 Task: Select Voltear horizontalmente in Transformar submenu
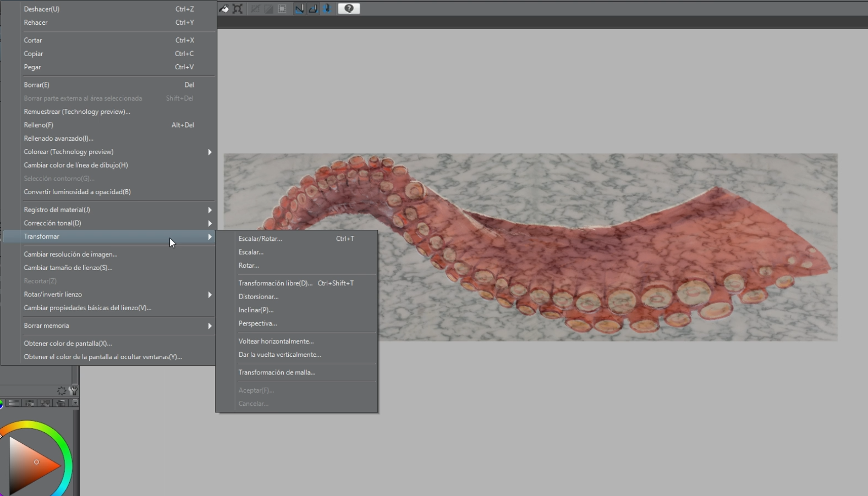[276, 341]
